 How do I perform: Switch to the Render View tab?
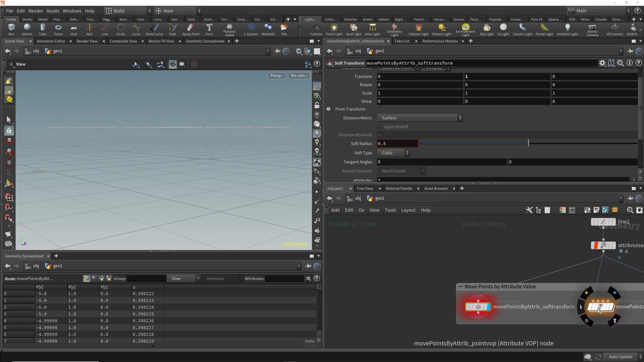[87, 41]
